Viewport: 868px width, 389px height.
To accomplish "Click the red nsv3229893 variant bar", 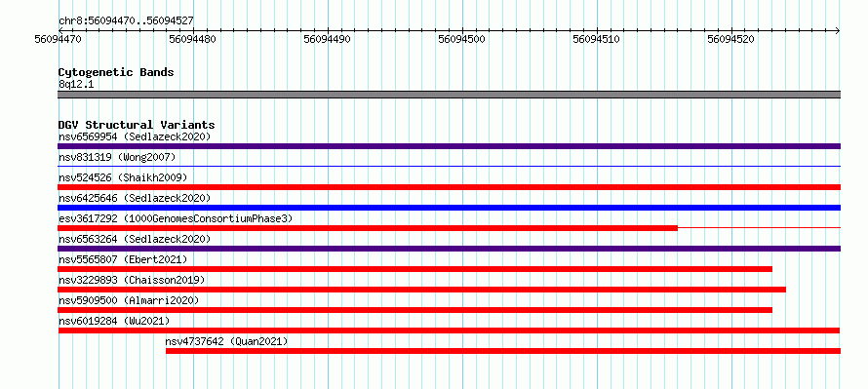I will point(422,290).
